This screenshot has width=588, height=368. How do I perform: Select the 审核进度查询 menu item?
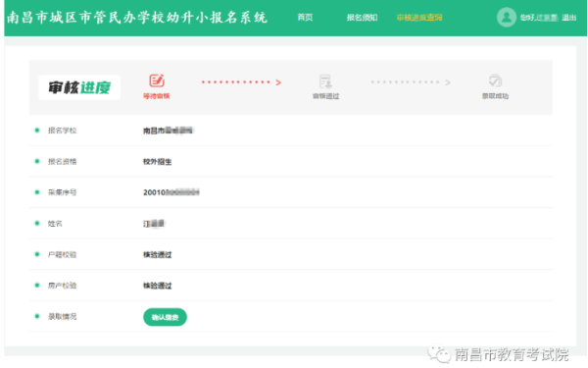point(419,18)
